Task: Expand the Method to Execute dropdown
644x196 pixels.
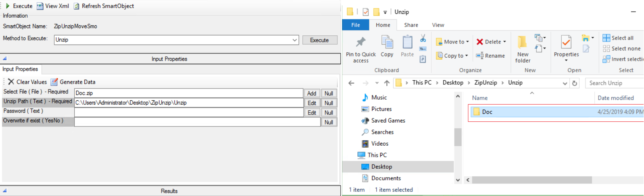Action: point(295,40)
